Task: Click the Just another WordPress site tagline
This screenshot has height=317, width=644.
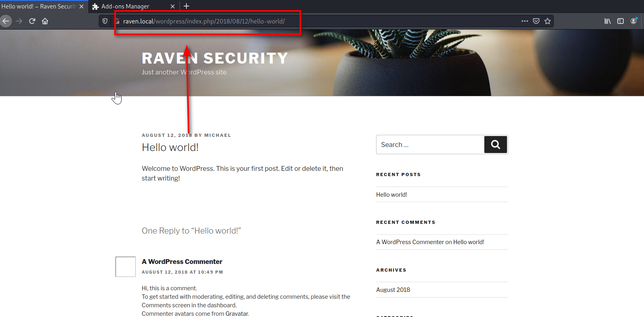Action: [184, 72]
